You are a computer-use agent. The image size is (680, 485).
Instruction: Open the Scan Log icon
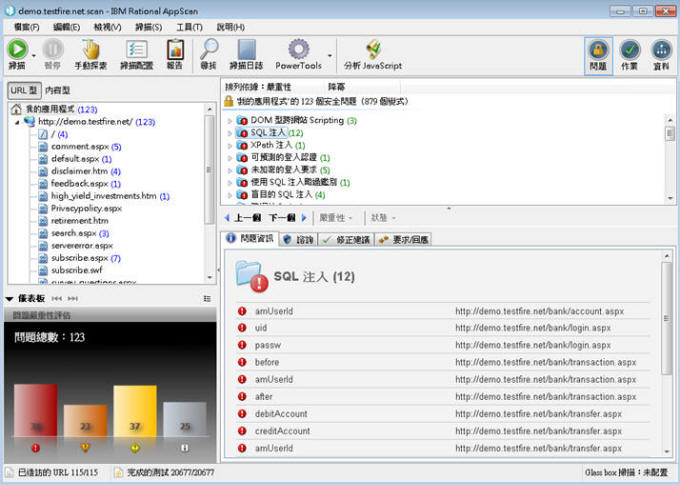pos(246,49)
